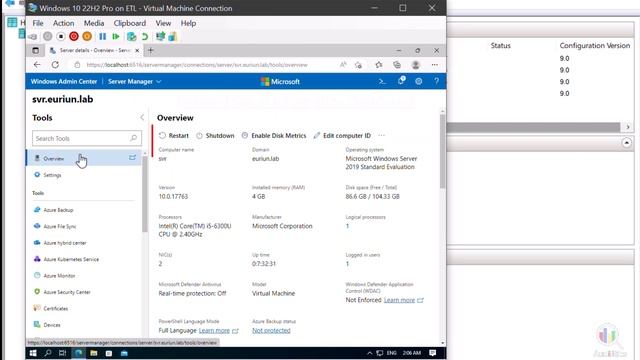
Task: Collapse the Tools panel chevron
Action: (142, 118)
